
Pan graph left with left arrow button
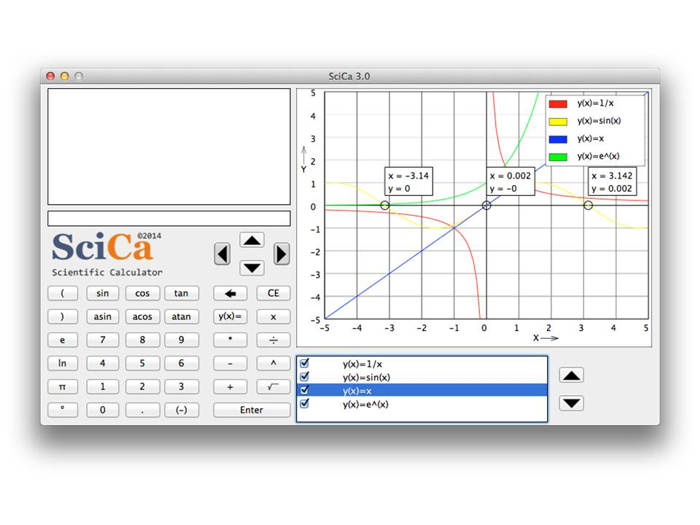point(222,254)
